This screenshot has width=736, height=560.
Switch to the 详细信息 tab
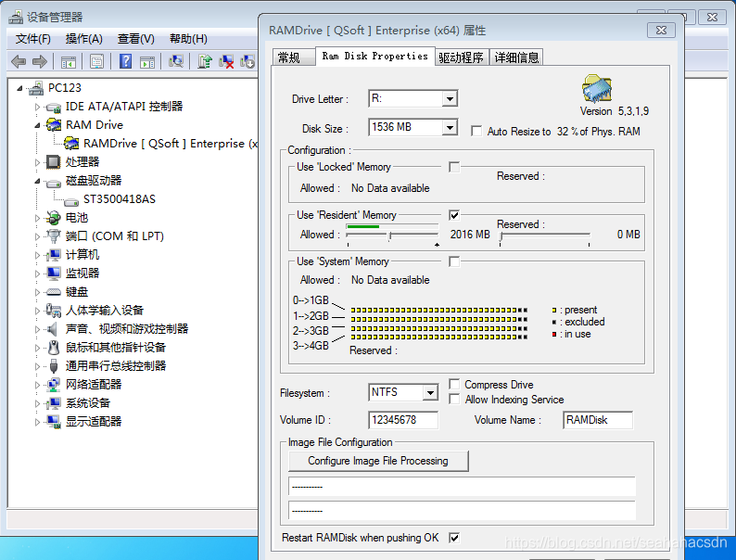[516, 57]
